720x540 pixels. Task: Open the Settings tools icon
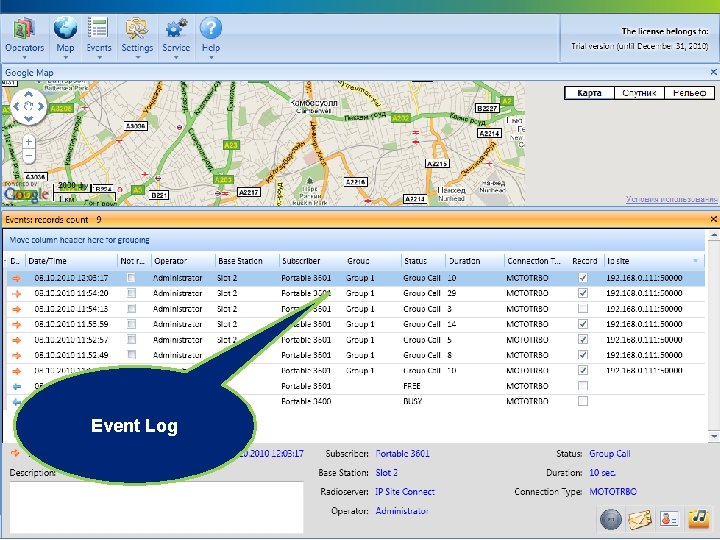click(x=136, y=28)
